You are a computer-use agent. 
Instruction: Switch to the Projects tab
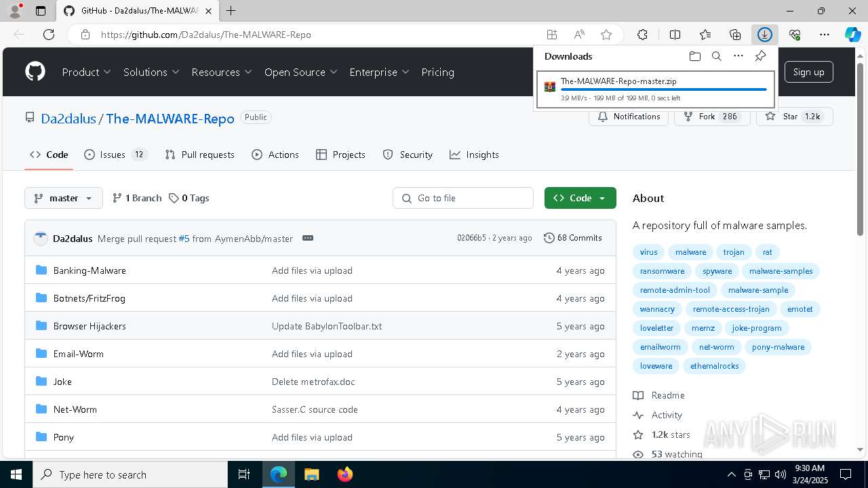click(x=340, y=155)
